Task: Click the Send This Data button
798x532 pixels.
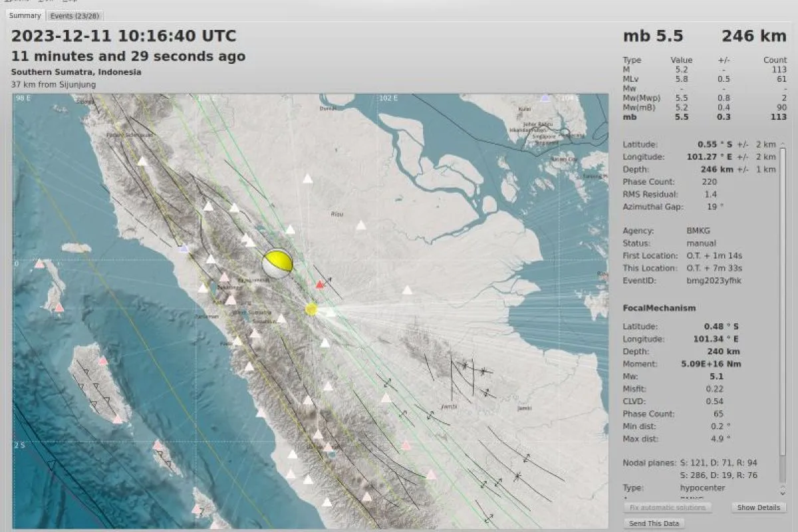Action: point(655,523)
